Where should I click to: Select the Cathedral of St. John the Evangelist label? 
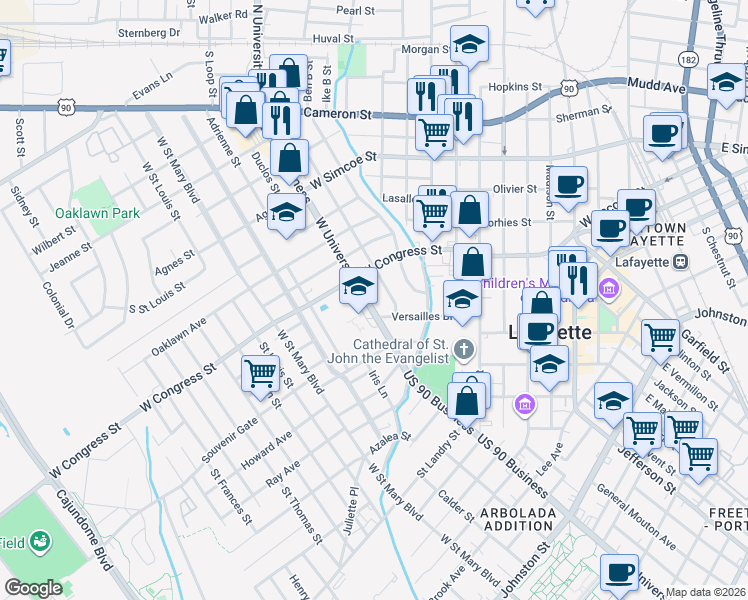pos(388,352)
